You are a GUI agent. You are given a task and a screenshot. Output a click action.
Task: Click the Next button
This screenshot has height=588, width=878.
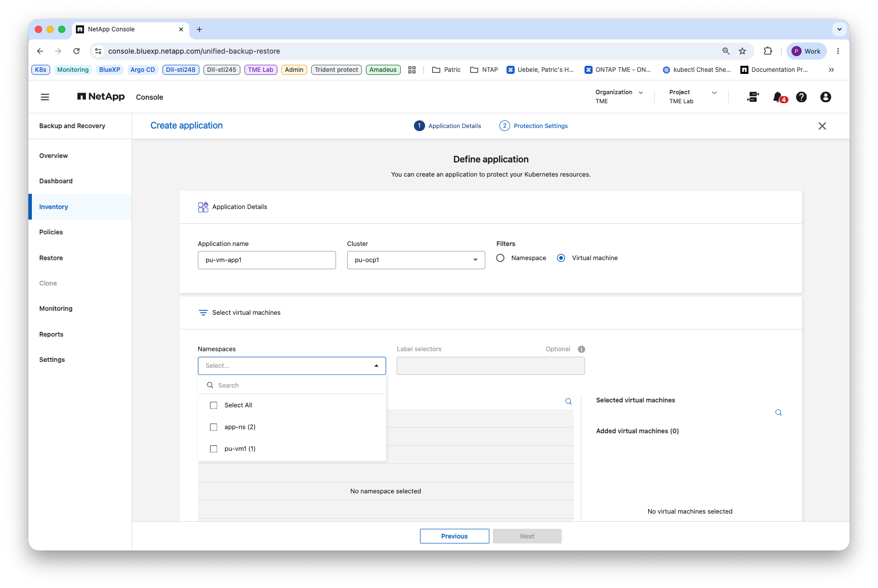(x=527, y=536)
